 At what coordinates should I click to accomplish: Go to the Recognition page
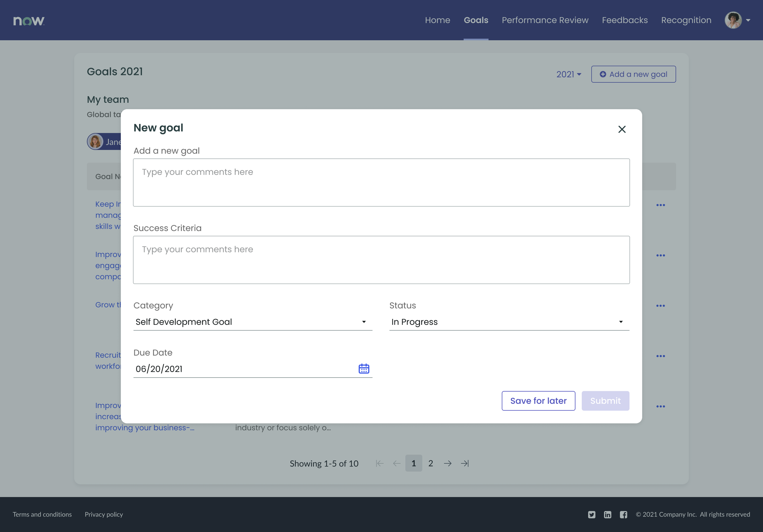(686, 20)
